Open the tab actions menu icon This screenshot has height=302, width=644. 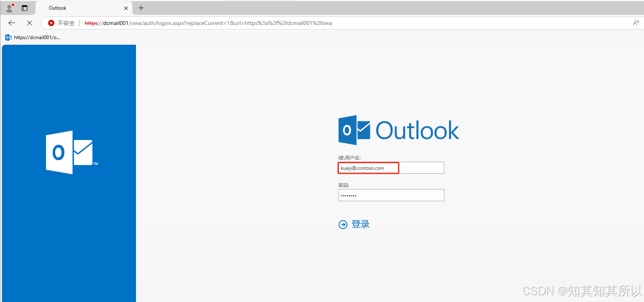click(25, 8)
